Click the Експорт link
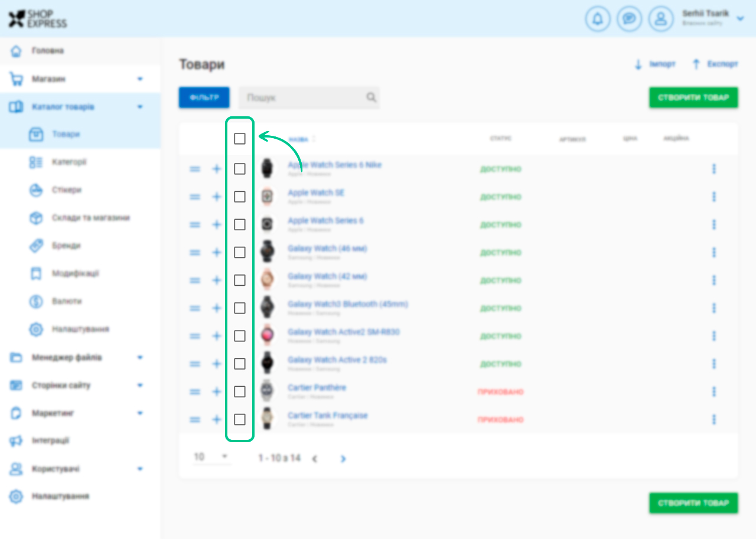The image size is (756, 539). pyautogui.click(x=715, y=64)
